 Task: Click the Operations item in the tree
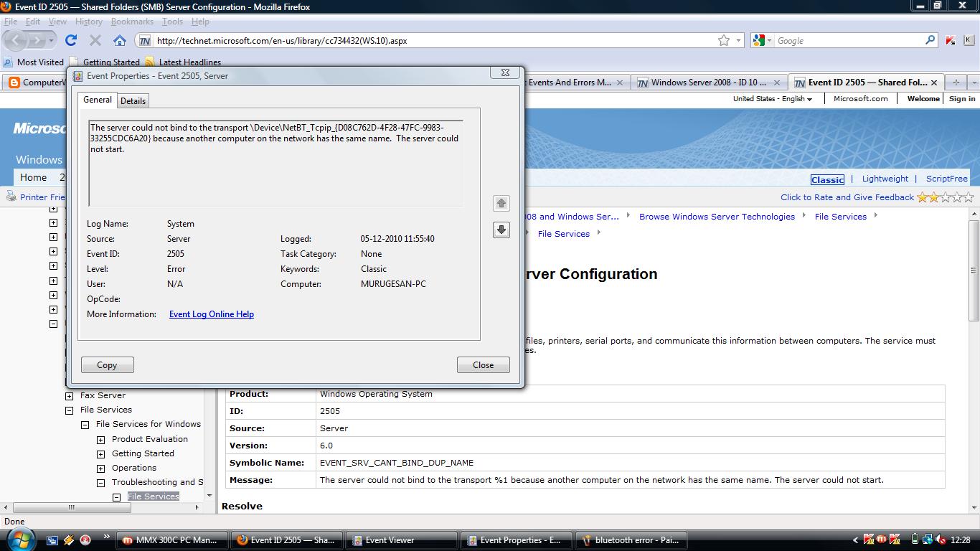134,468
